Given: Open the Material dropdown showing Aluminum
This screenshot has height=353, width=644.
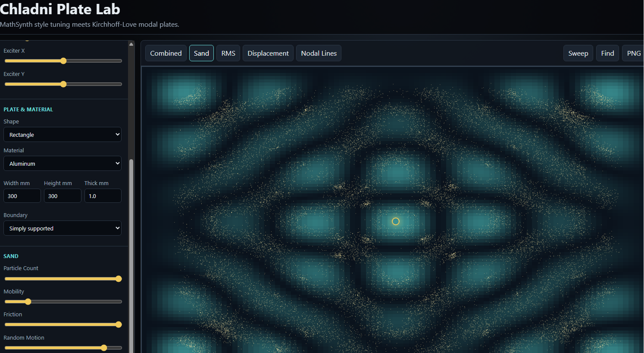Looking at the screenshot, I should click(x=63, y=164).
